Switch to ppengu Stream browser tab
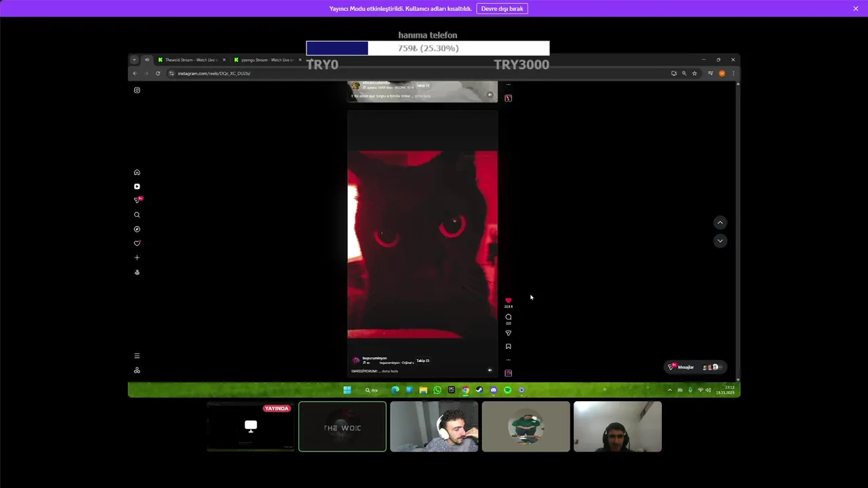 [x=267, y=60]
